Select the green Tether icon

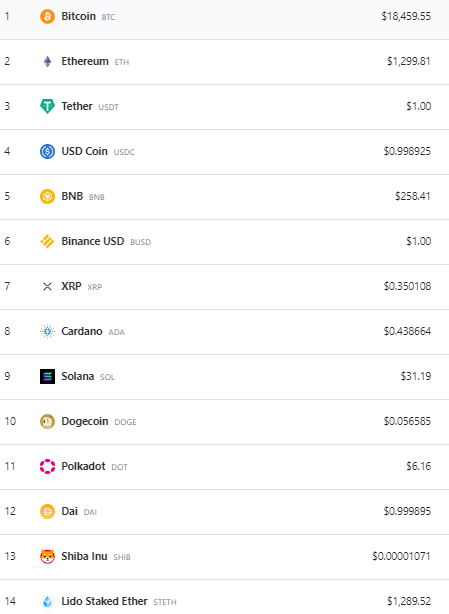click(x=47, y=106)
